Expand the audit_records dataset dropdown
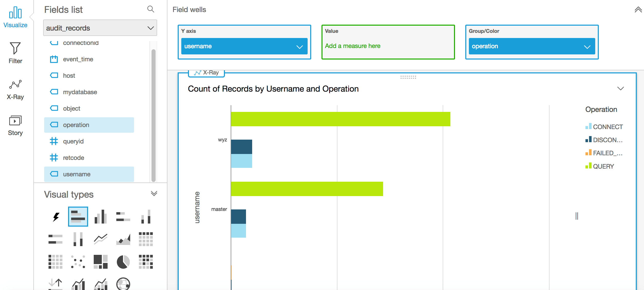The width and height of the screenshot is (644, 290). (x=100, y=28)
